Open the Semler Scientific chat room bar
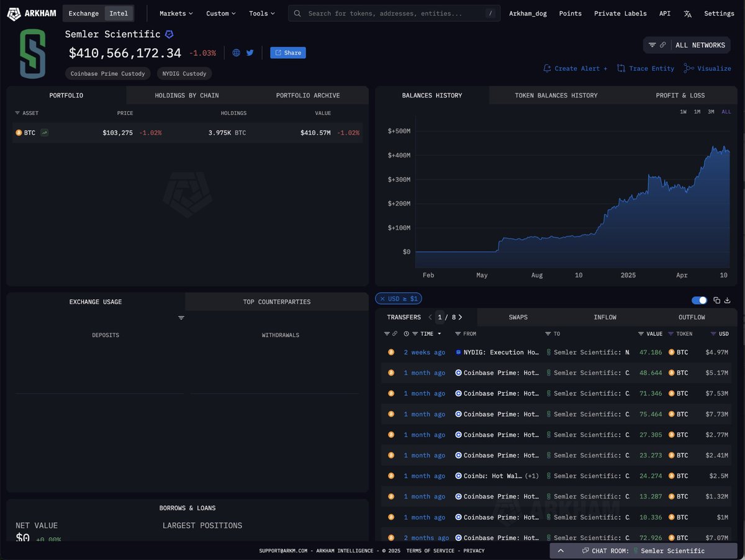The width and height of the screenshot is (745, 560). click(x=643, y=551)
